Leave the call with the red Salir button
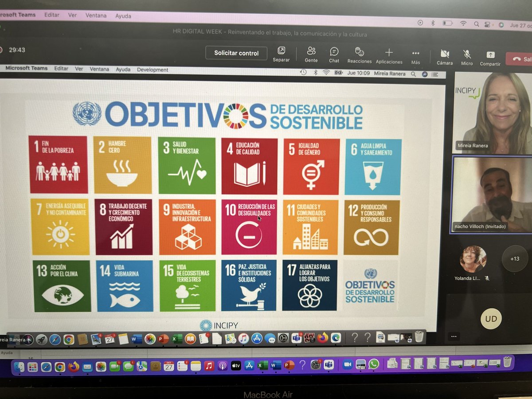 coord(519,59)
